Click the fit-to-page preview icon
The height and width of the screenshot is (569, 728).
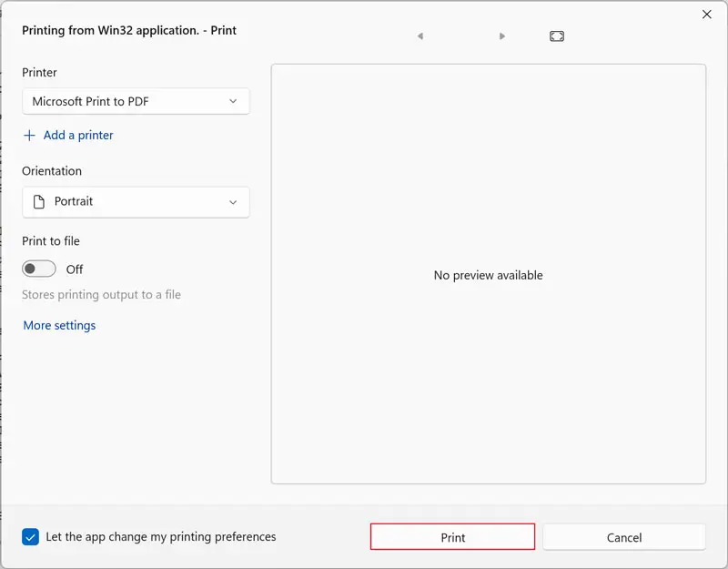(x=557, y=36)
